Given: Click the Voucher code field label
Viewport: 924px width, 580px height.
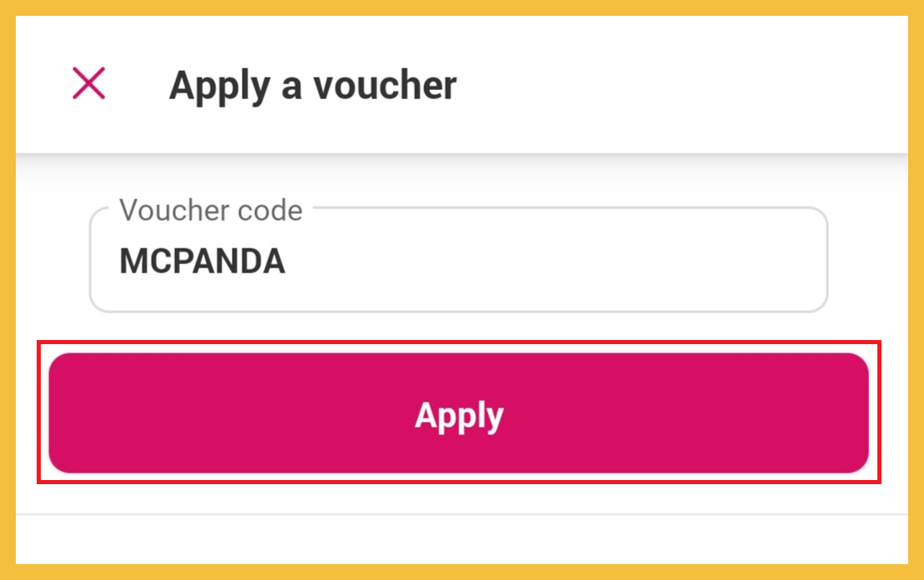Looking at the screenshot, I should coord(211,210).
